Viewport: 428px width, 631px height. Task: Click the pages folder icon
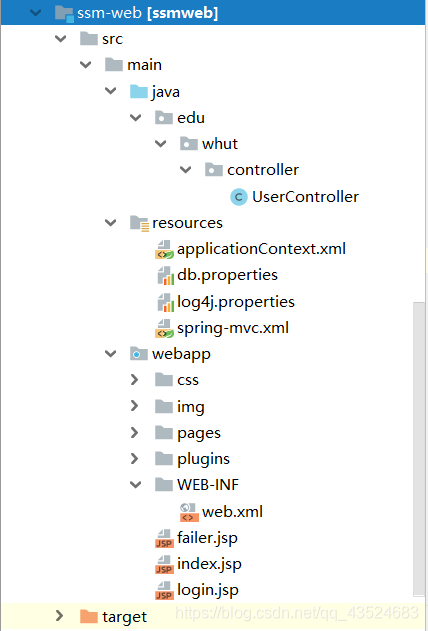[164, 433]
